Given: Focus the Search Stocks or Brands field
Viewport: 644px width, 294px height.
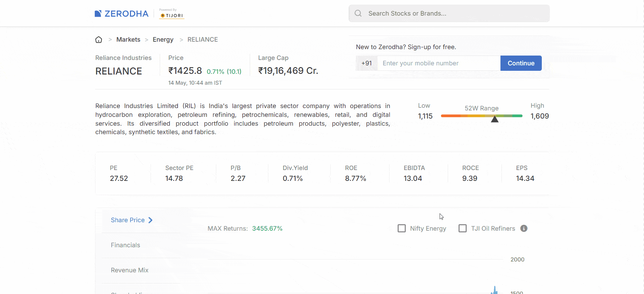Looking at the screenshot, I should (449, 13).
